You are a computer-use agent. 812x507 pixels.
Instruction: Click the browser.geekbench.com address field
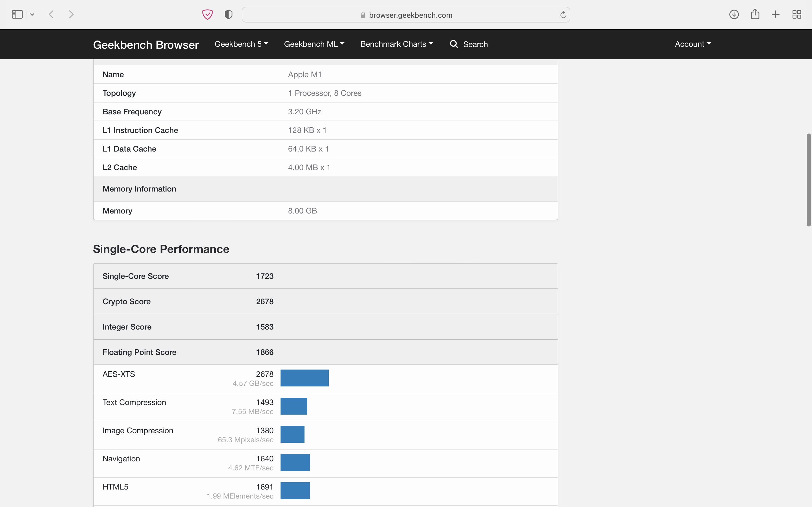click(406, 15)
